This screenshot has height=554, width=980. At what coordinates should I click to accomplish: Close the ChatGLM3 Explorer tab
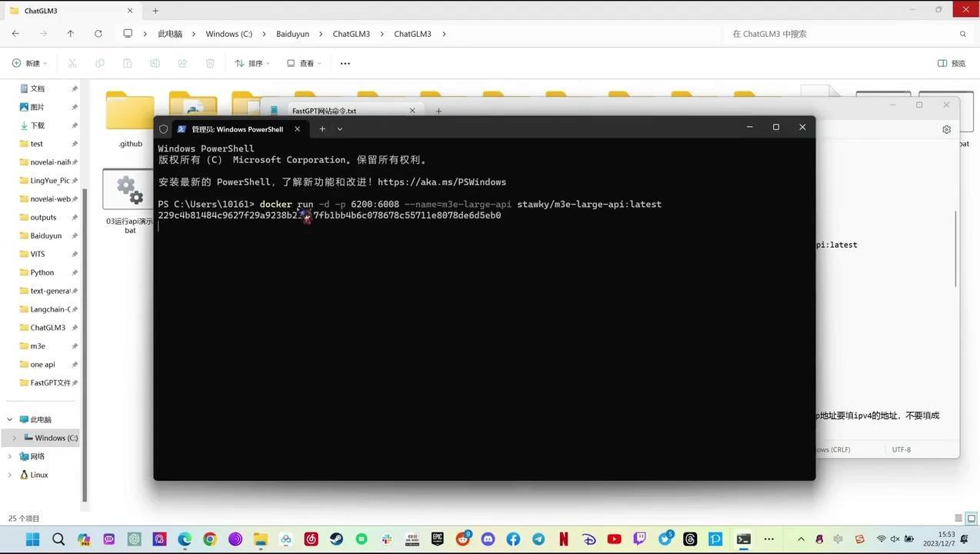[130, 11]
